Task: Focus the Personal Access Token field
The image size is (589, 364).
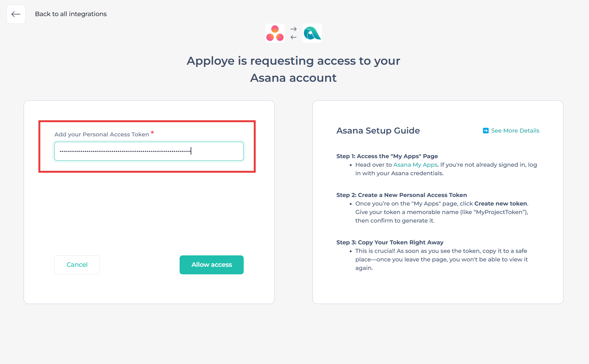Action: [x=149, y=151]
